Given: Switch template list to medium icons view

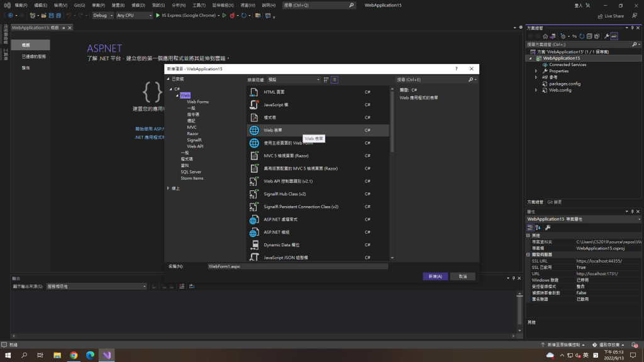Looking at the screenshot, I should coord(326,80).
